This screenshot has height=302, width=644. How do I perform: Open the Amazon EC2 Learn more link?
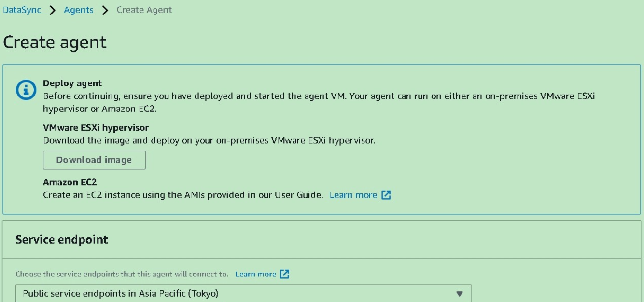[x=353, y=195]
